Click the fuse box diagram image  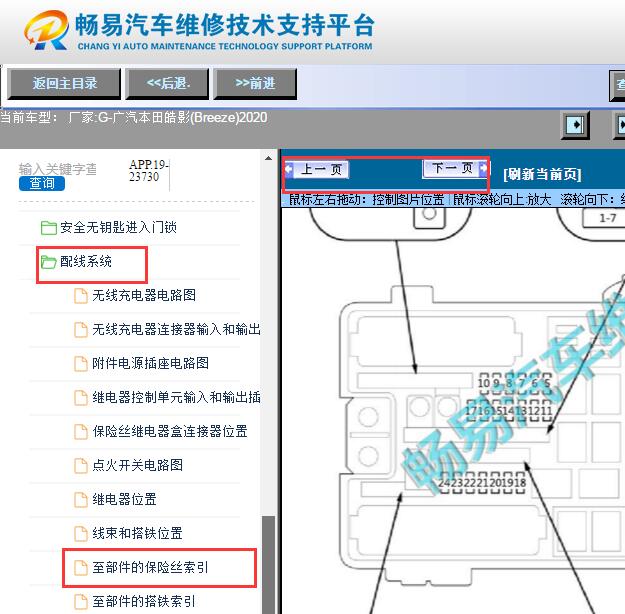[453, 411]
